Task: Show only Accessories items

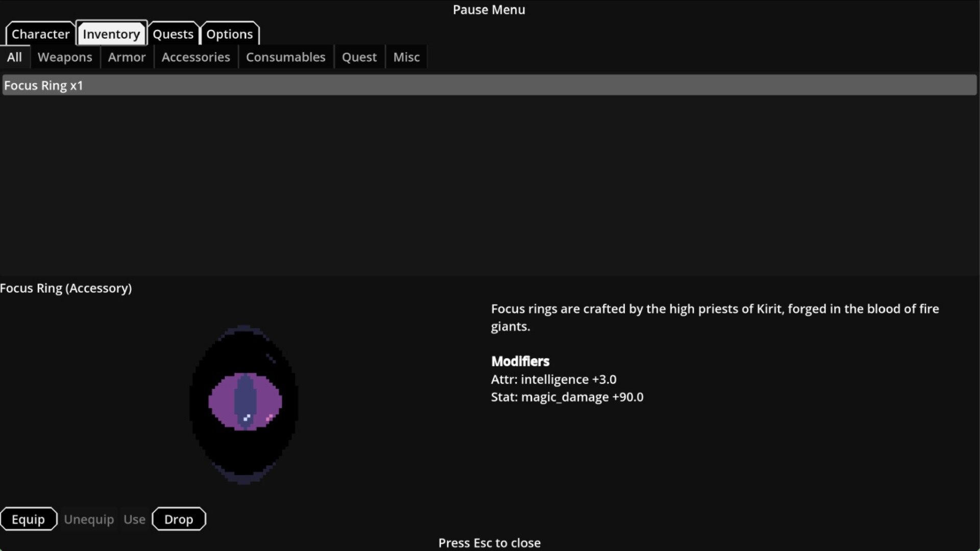Action: pos(195,57)
